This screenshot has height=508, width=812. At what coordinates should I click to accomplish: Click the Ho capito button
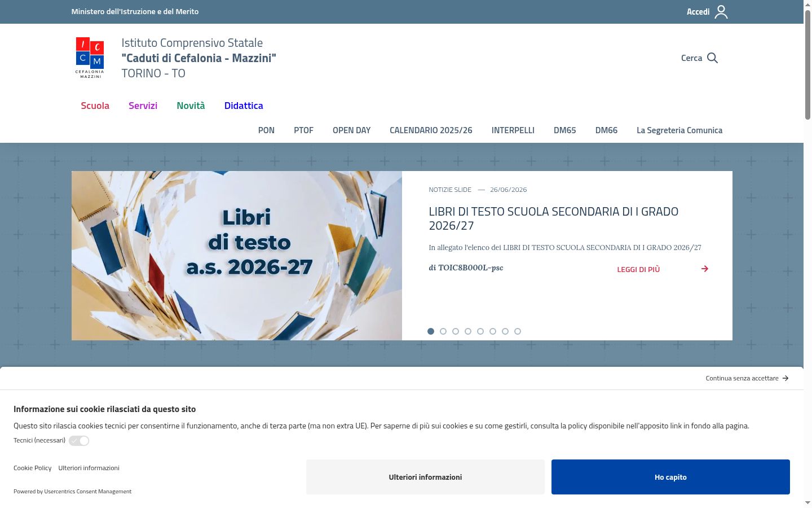pos(670,477)
